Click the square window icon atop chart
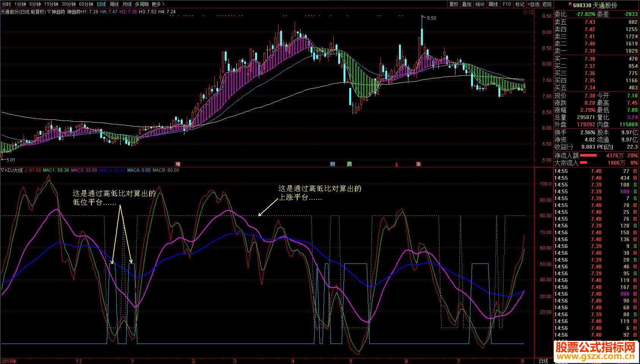The height and width of the screenshot is (364, 640). [x=531, y=12]
